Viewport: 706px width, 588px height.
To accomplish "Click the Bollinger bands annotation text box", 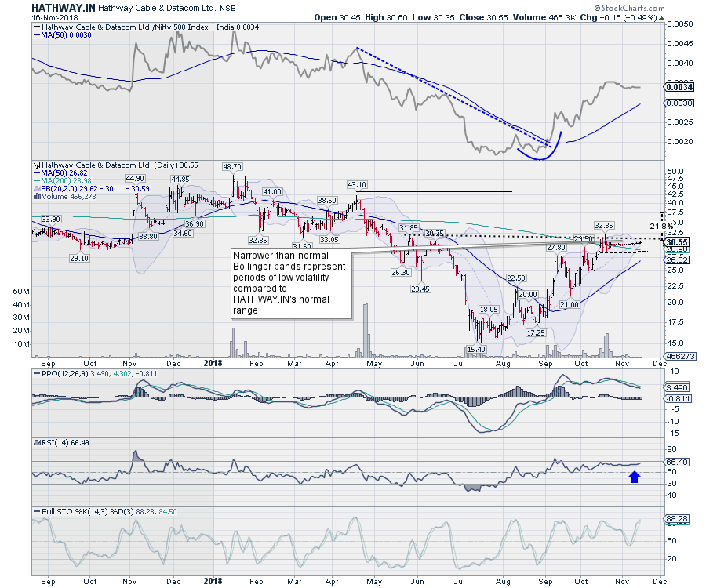I will 291,283.
